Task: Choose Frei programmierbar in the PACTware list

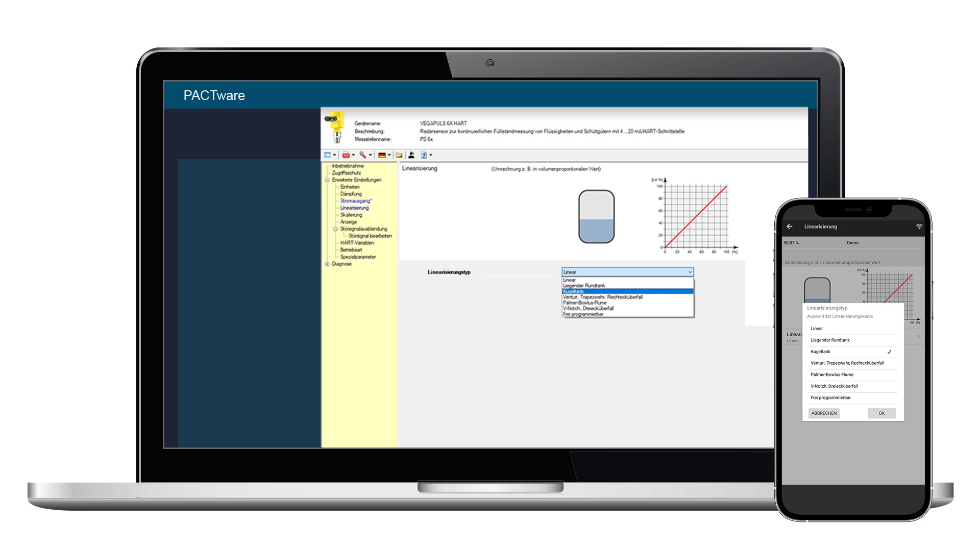Action: [583, 314]
